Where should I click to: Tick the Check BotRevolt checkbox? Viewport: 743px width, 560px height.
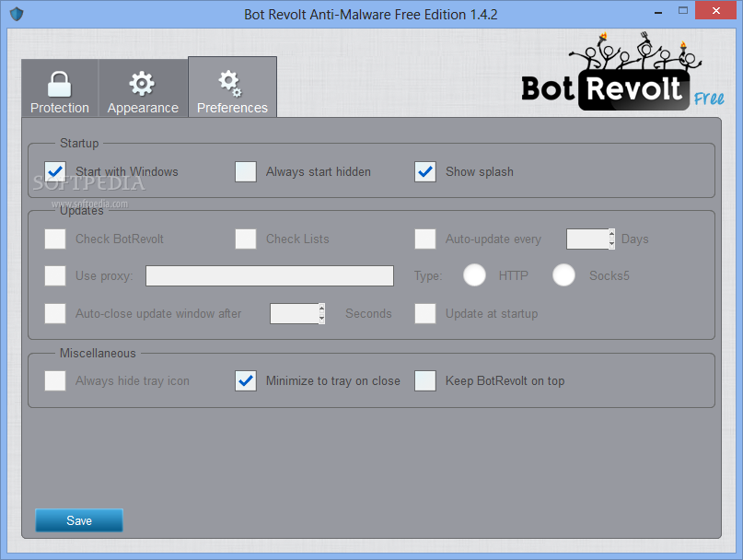pos(55,239)
